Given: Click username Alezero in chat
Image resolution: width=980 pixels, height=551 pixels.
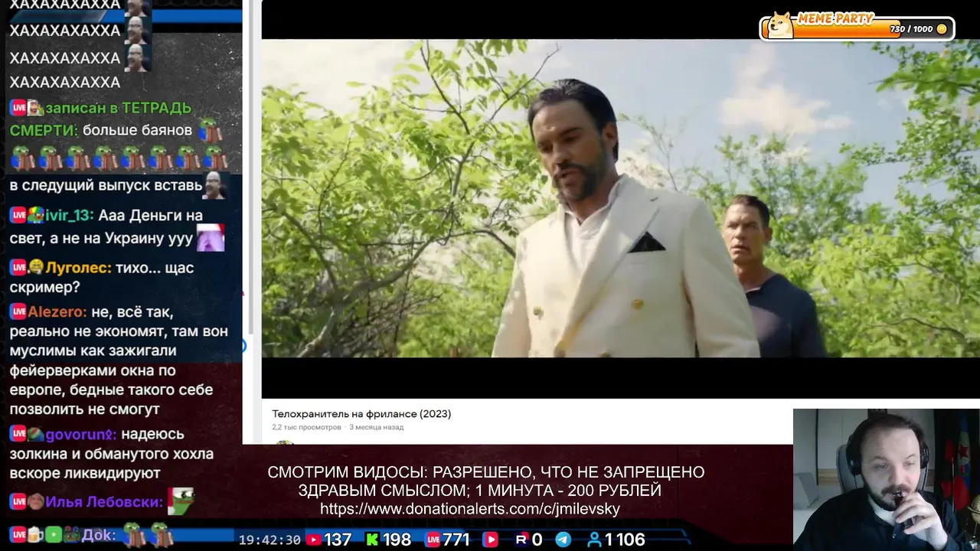Looking at the screenshot, I should [x=57, y=312].
